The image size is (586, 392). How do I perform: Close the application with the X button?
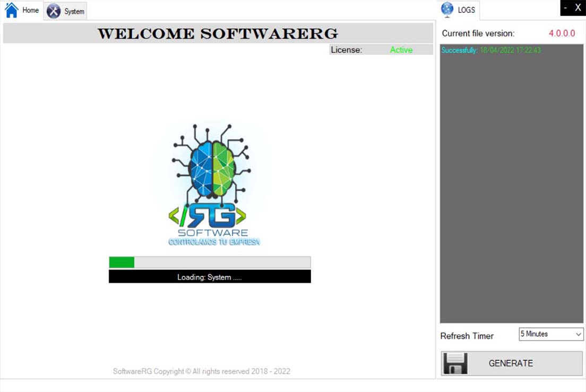[x=578, y=8]
